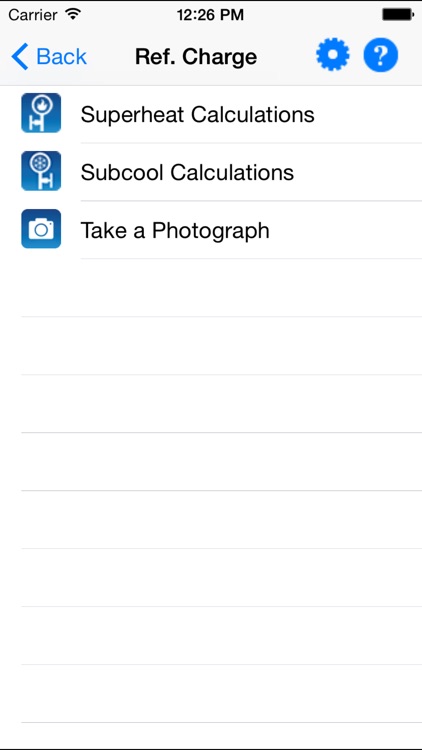Screen dimensions: 422x750
Task: Open help with the question mark icon
Action: pos(381,55)
